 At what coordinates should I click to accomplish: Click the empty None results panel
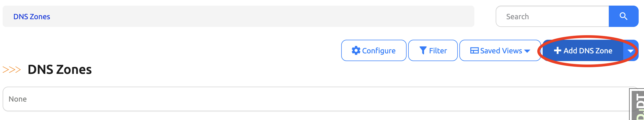pyautogui.click(x=320, y=99)
